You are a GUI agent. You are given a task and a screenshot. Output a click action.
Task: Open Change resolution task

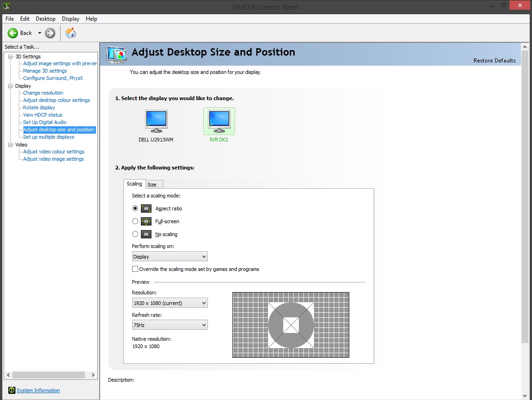(x=43, y=93)
